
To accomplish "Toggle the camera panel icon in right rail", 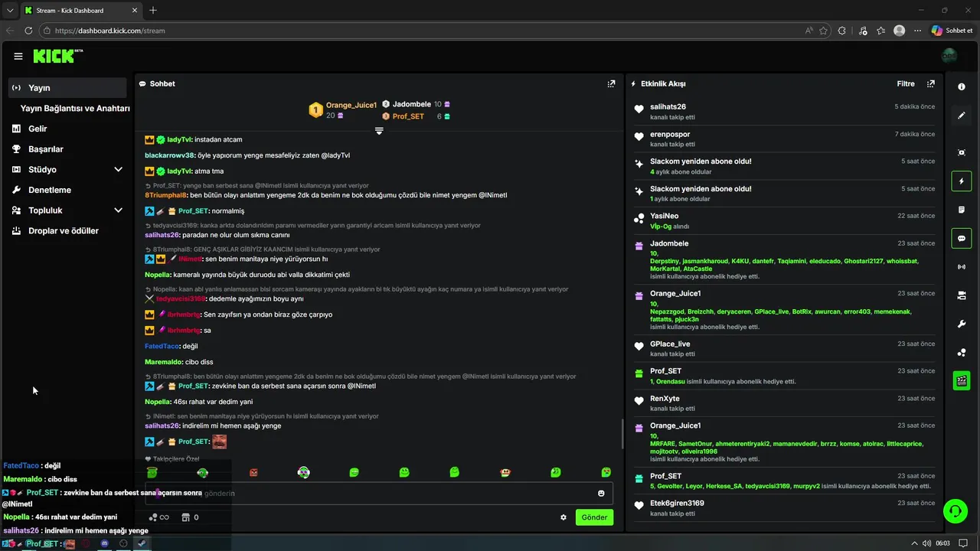I will 962,295.
